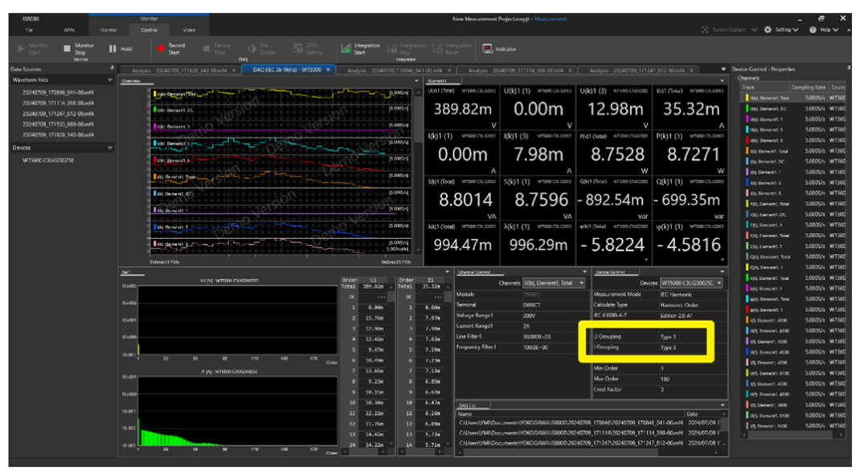Open the Channel Control panel dropdown arrow
868x476 pixels.
pos(584,272)
